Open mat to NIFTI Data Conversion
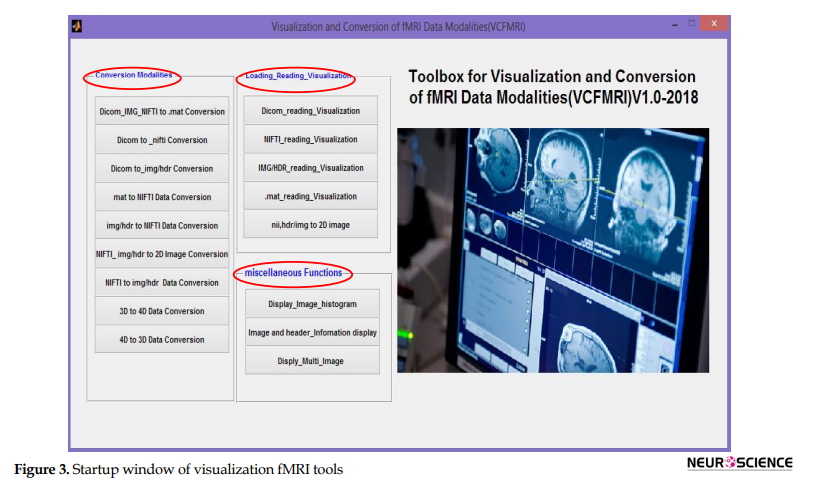The image size is (813, 486). pyautogui.click(x=162, y=197)
